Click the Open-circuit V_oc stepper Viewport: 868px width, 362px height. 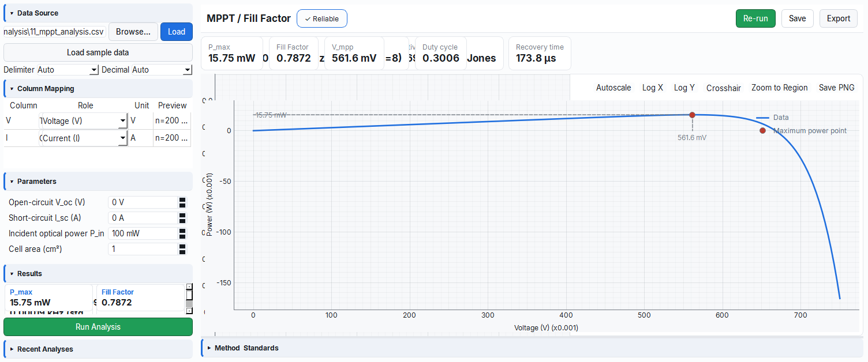182,202
